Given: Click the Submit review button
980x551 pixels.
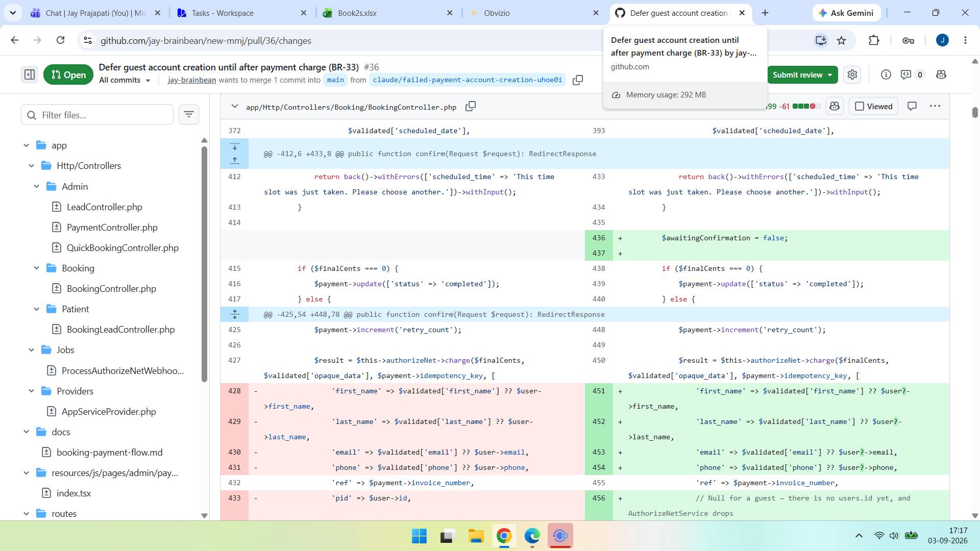Looking at the screenshot, I should click(802, 75).
